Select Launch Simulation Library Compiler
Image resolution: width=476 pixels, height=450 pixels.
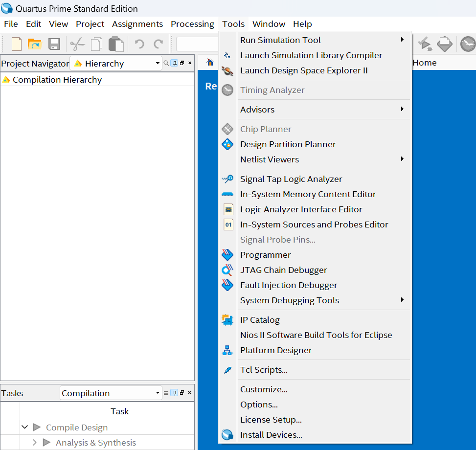(315, 55)
